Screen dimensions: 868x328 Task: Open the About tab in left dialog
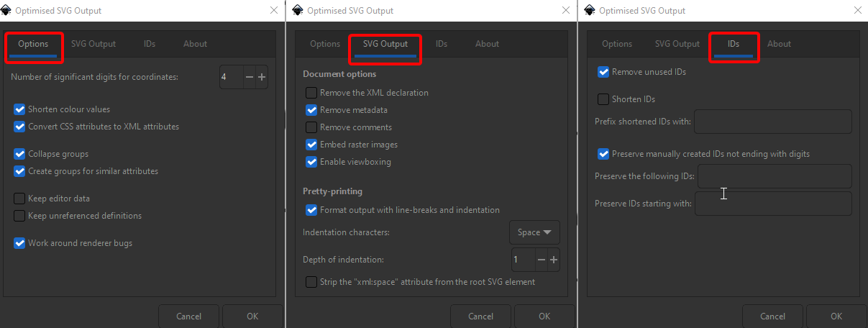(x=195, y=44)
